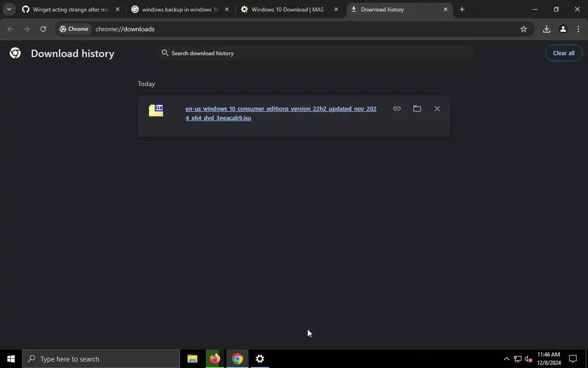The image size is (588, 368).
Task: Open the downloaded Windows 10 ISO file link
Action: coord(281,113)
